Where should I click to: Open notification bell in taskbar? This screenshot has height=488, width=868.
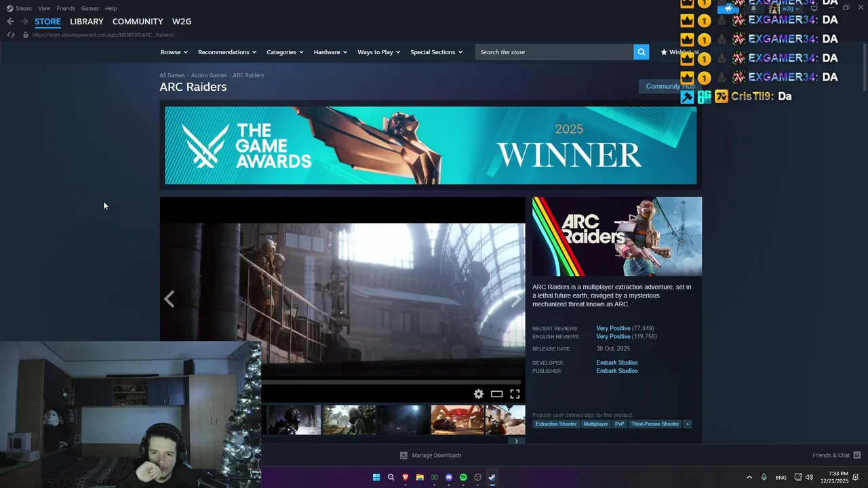857,477
